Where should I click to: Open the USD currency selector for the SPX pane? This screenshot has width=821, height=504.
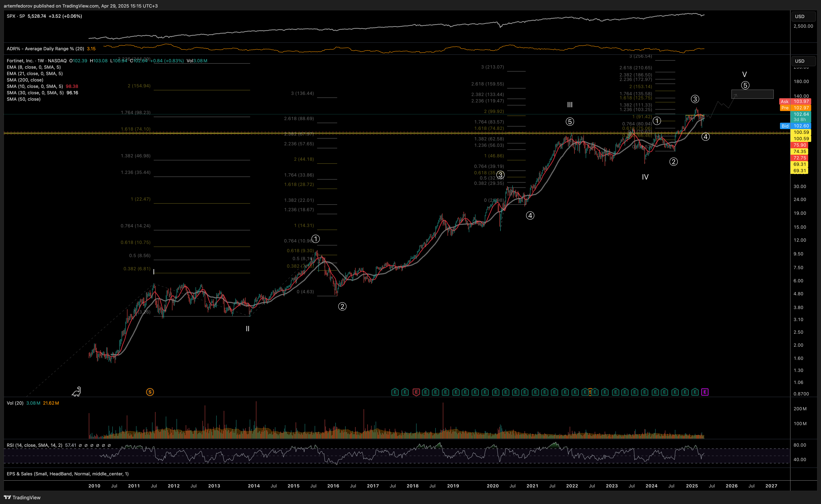tap(803, 16)
